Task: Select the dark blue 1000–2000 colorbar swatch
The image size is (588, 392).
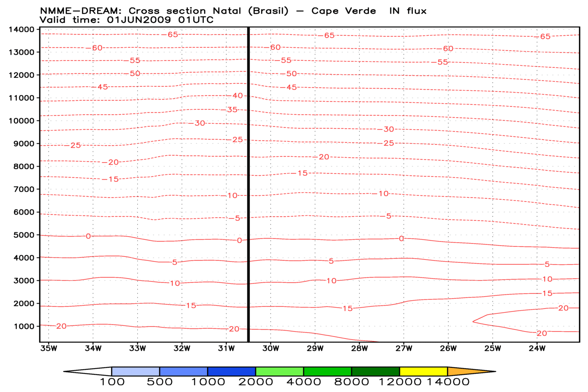Action: [232, 371]
